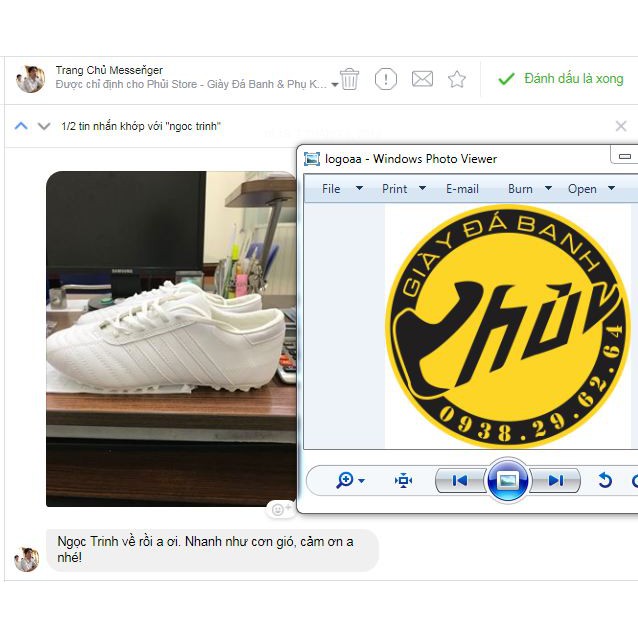Open the File menu in Photo Viewer
Viewport: 638px width, 638px height.
[x=331, y=188]
